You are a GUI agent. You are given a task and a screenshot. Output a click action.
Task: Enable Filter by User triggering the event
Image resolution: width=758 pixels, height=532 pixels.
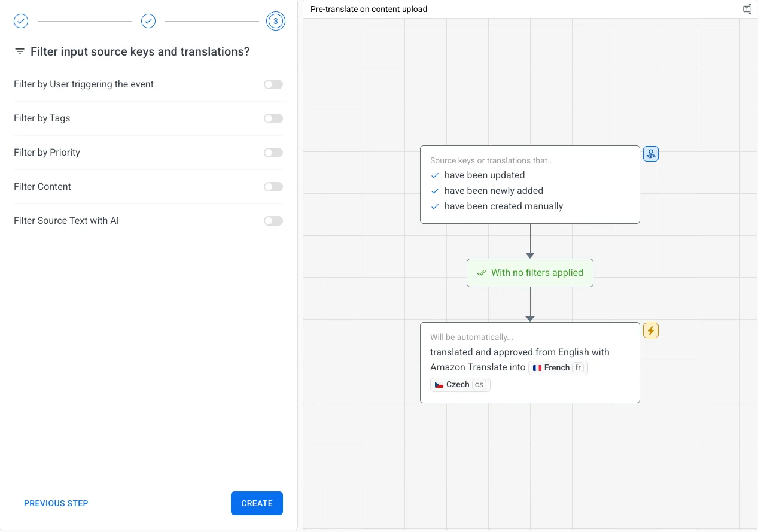click(273, 84)
